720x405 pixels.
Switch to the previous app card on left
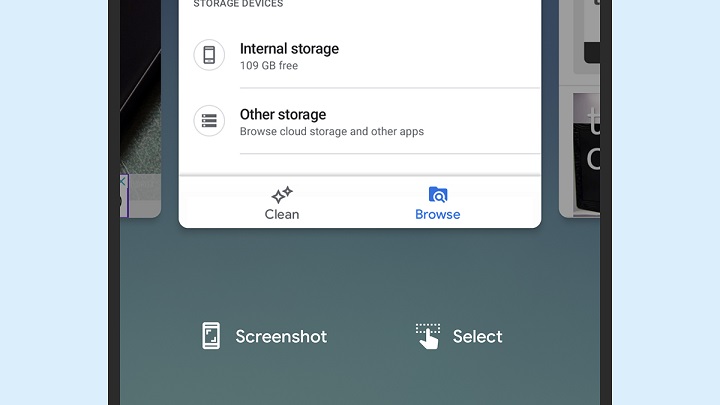click(x=141, y=109)
